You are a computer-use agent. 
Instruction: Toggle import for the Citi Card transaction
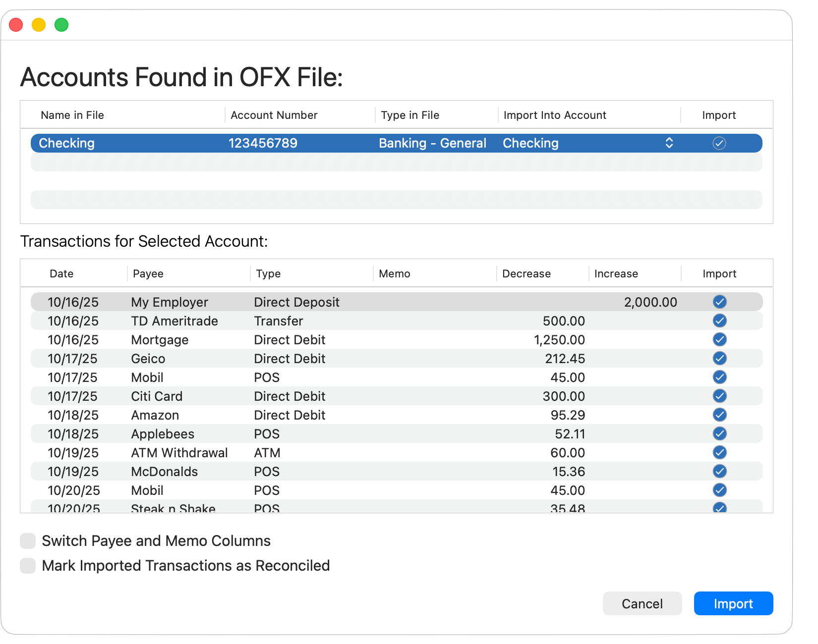[x=719, y=396]
